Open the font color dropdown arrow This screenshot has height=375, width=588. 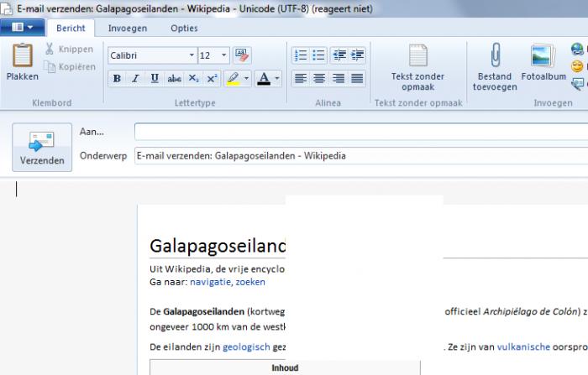click(277, 78)
